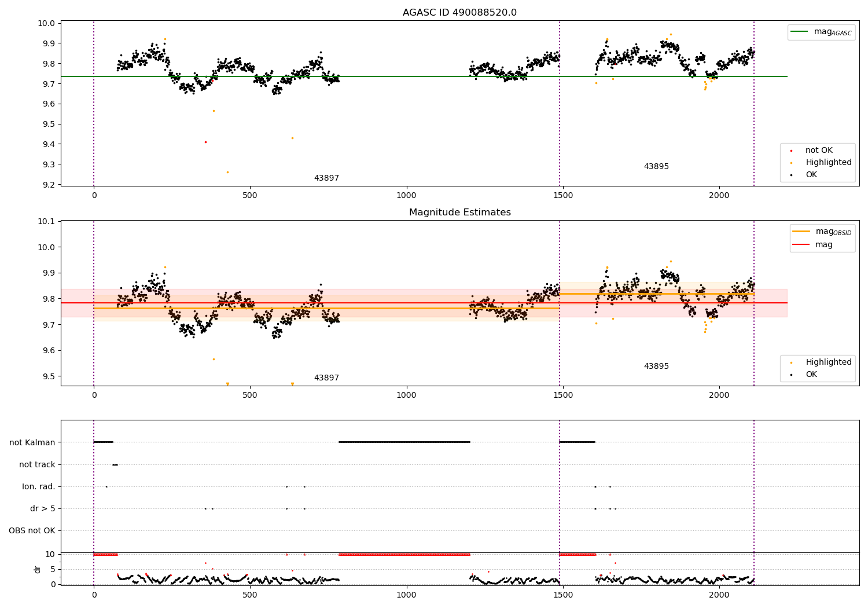
Task: Click x-tick "1000" under the dr plot
Action: (x=406, y=595)
